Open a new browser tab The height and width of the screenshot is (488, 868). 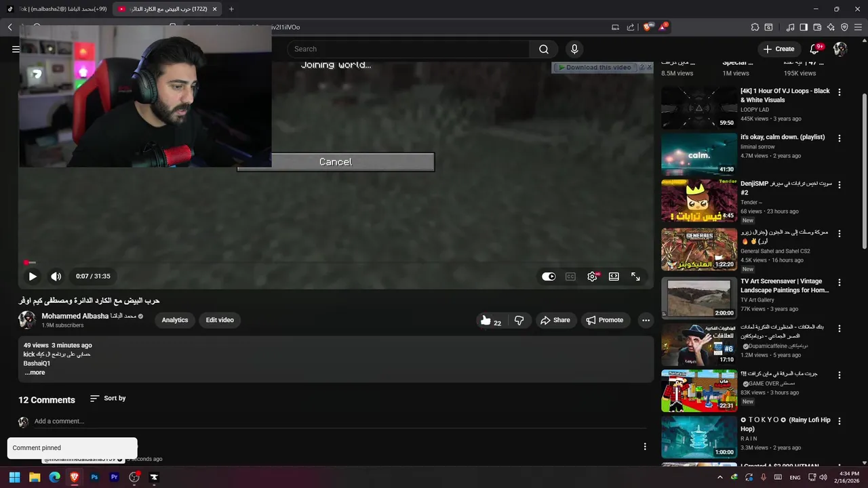click(231, 9)
